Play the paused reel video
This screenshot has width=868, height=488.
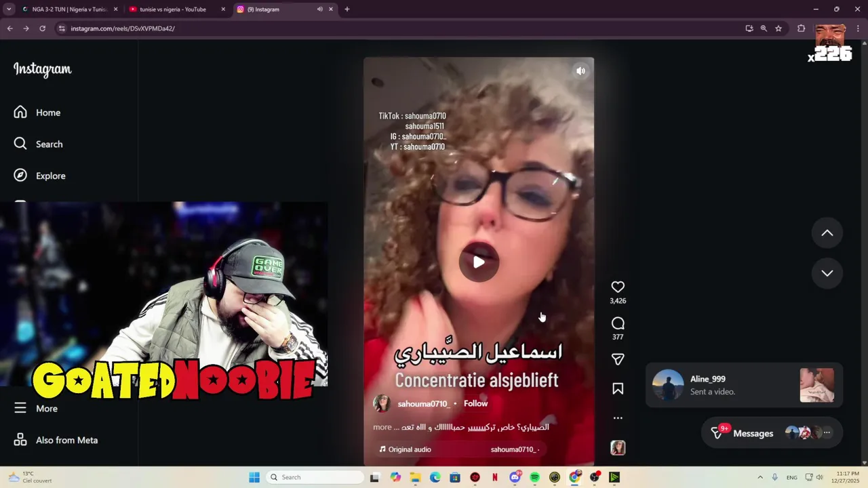pos(479,262)
